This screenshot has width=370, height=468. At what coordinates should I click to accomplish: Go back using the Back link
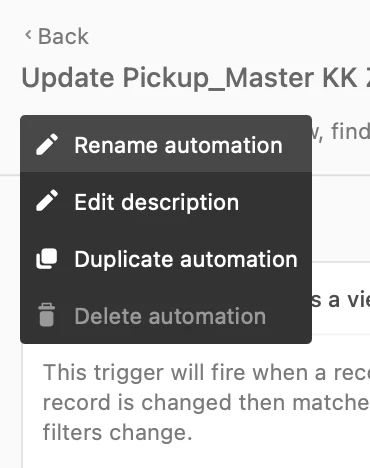pos(57,36)
